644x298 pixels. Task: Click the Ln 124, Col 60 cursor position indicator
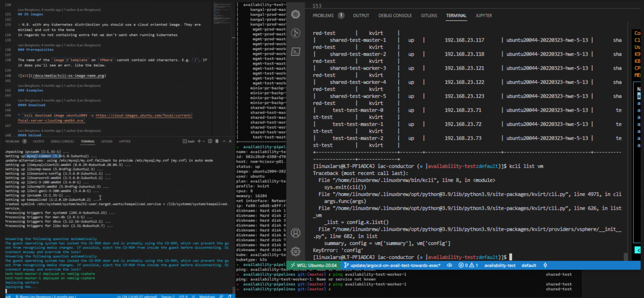(x=137, y=296)
